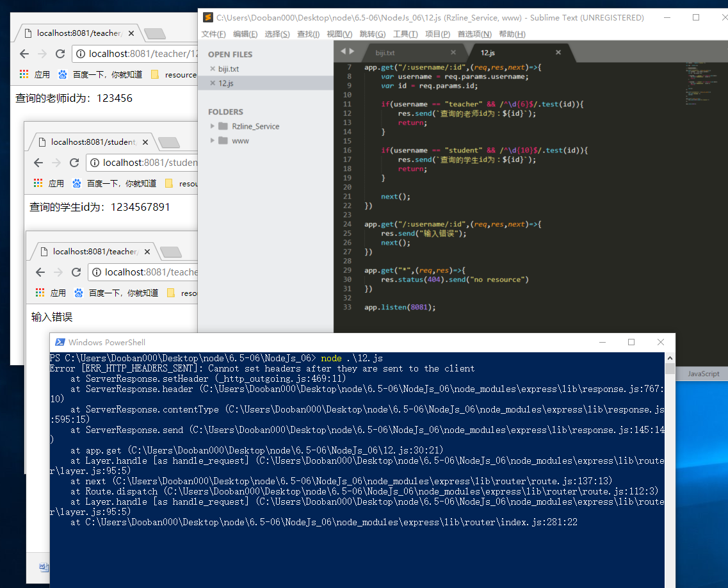The height and width of the screenshot is (588, 728).
Task: Close biji.txt editor tab
Action: click(453, 53)
